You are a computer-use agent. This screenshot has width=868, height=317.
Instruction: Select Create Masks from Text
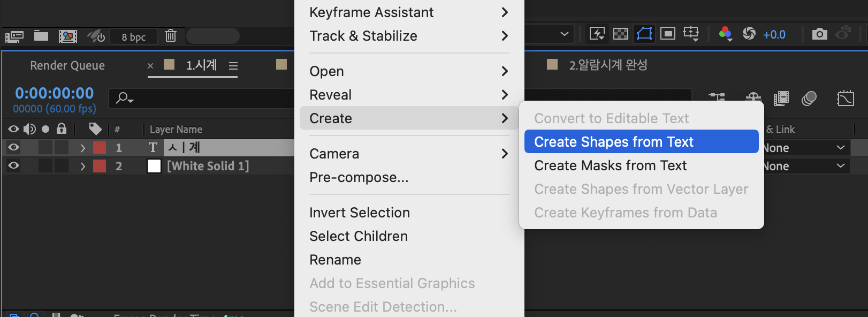tap(610, 165)
